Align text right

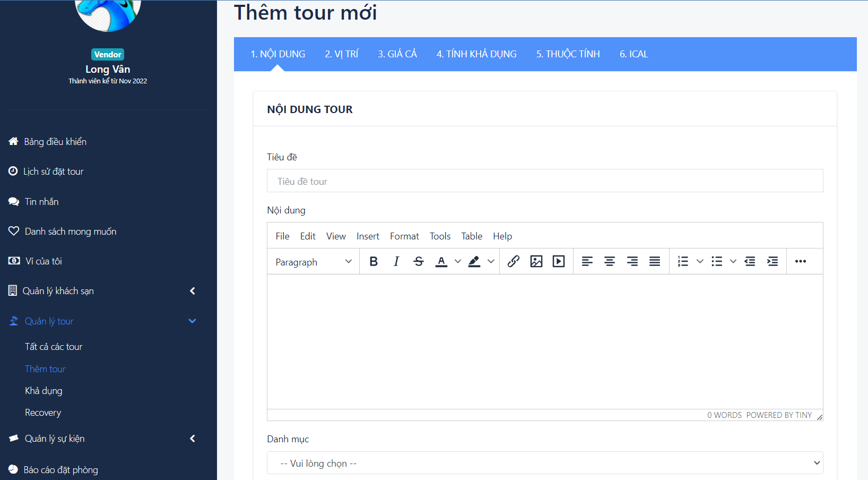pos(632,261)
